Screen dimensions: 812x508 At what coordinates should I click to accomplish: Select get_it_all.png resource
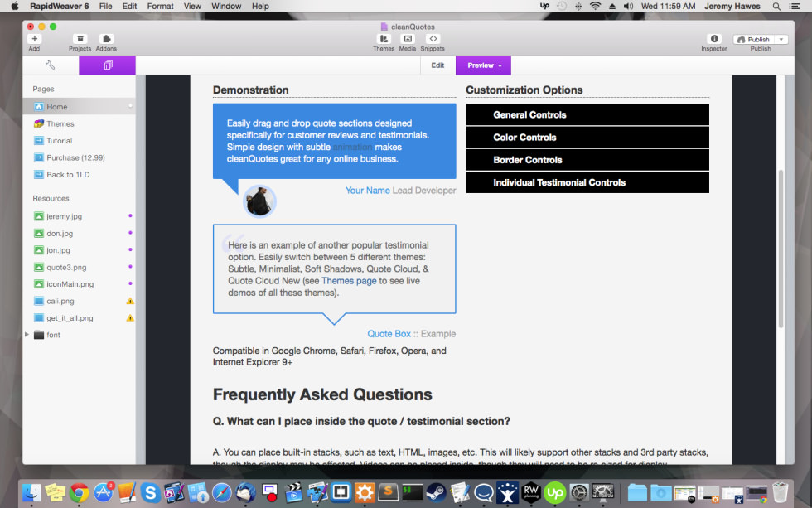[79, 318]
